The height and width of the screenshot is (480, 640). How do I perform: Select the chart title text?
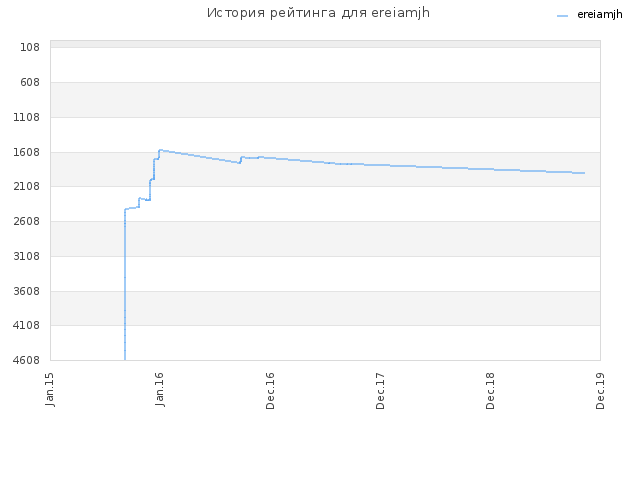[318, 13]
